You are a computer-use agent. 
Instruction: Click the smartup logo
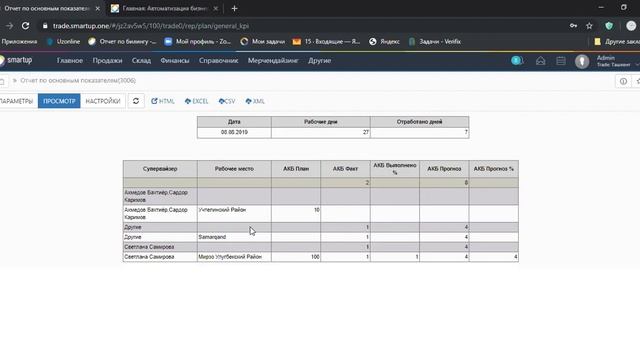[x=16, y=60]
